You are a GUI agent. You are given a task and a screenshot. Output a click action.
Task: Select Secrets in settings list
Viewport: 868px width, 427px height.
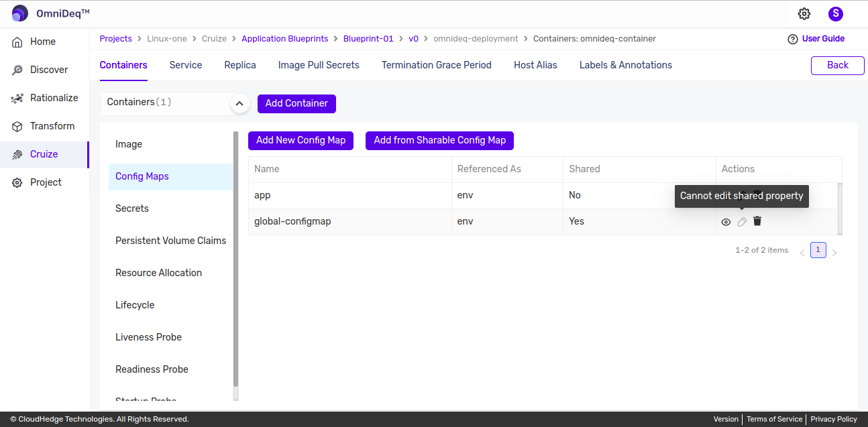170,208
